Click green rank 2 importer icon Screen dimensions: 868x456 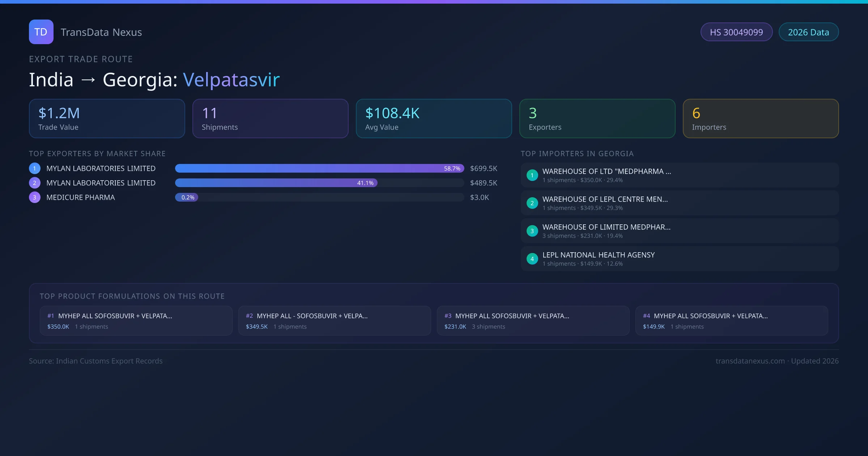pyautogui.click(x=532, y=203)
